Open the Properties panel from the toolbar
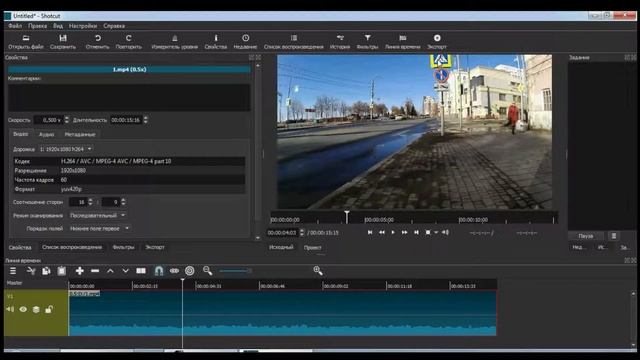This screenshot has height=360, width=640. point(216,42)
